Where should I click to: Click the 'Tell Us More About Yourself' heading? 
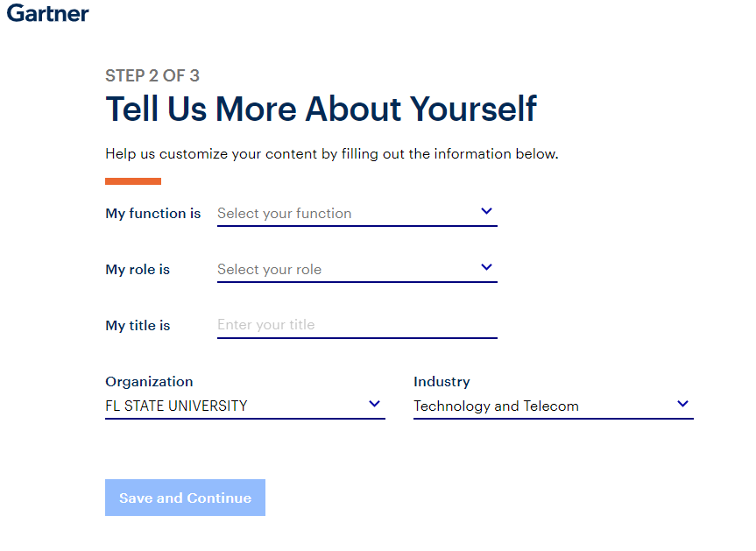[x=321, y=109]
